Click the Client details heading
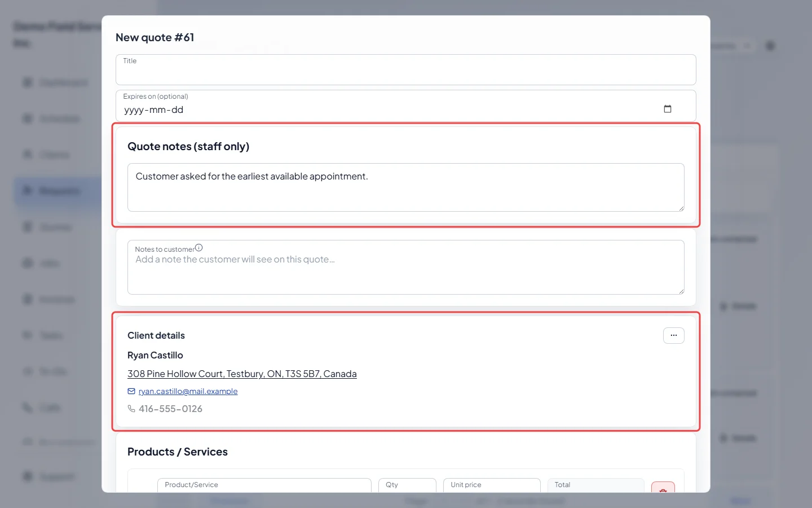The height and width of the screenshot is (508, 812). click(156, 335)
